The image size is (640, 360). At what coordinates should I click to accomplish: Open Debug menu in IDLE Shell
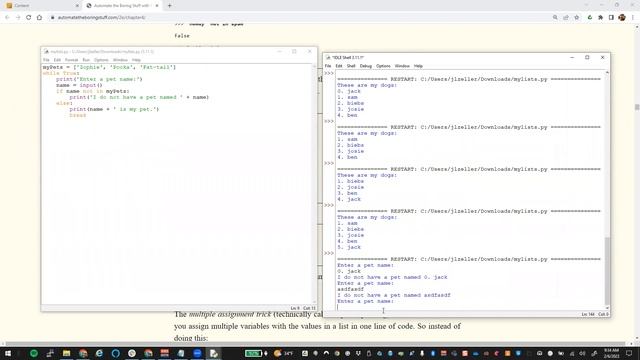point(366,66)
